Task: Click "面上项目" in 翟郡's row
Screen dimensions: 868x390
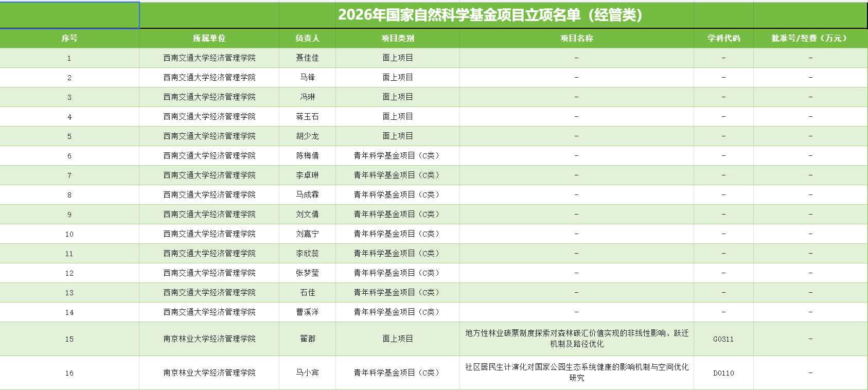Action: (397, 339)
